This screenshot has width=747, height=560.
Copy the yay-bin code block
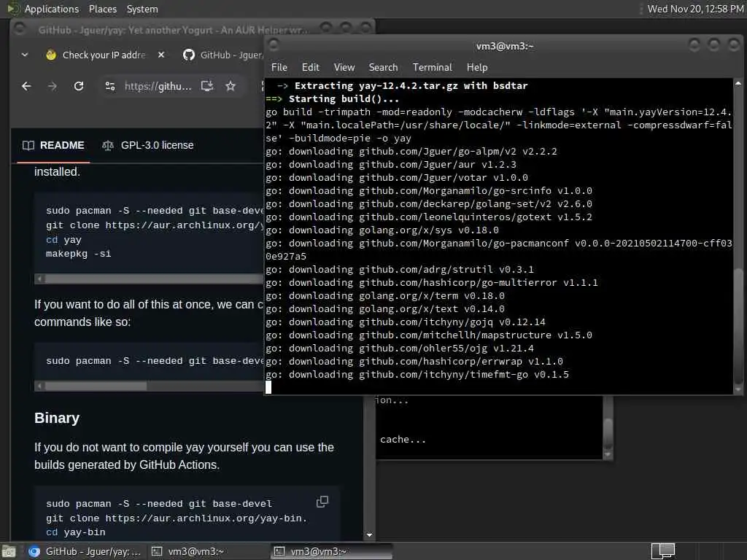pyautogui.click(x=322, y=502)
